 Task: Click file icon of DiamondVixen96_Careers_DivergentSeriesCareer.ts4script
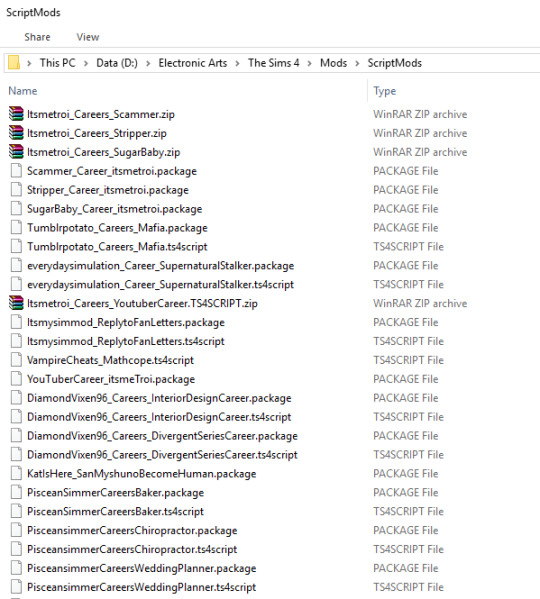click(x=16, y=454)
